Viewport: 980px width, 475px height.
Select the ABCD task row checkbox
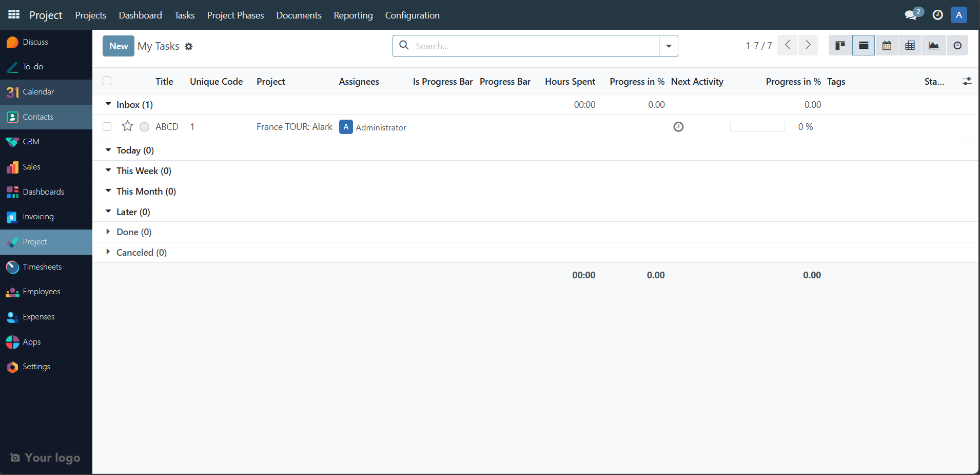coord(107,127)
